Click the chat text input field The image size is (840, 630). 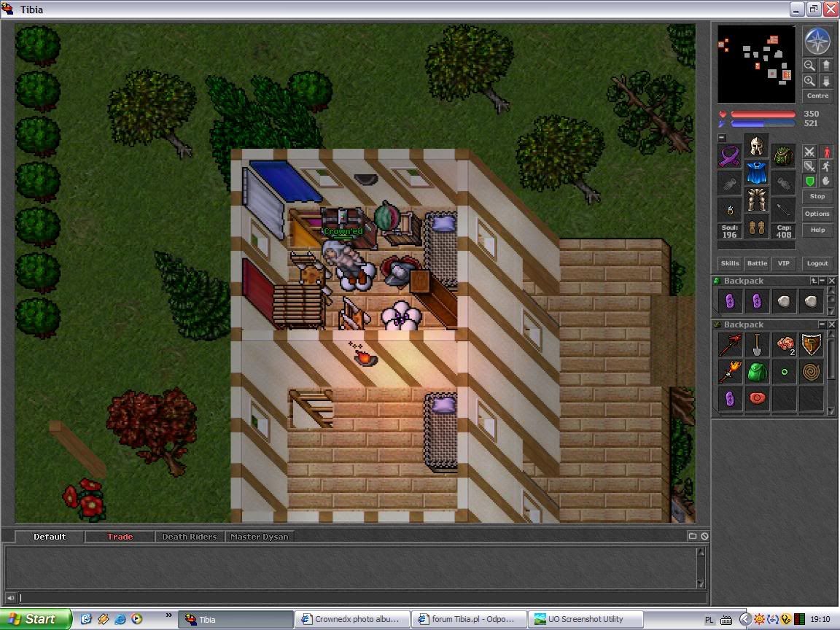tap(362, 598)
